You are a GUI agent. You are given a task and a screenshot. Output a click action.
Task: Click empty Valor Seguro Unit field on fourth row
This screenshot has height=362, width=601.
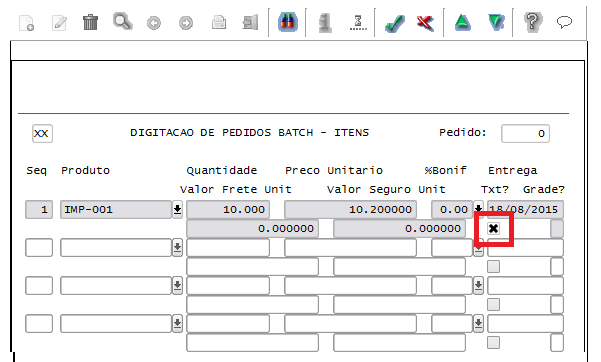coord(399,342)
